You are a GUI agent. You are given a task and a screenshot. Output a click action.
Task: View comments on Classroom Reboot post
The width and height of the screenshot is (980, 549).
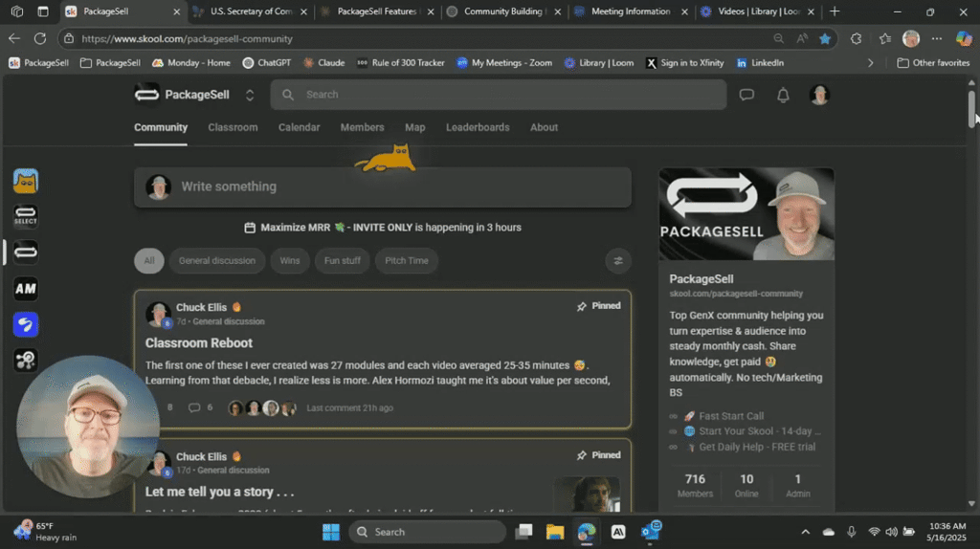tap(201, 407)
